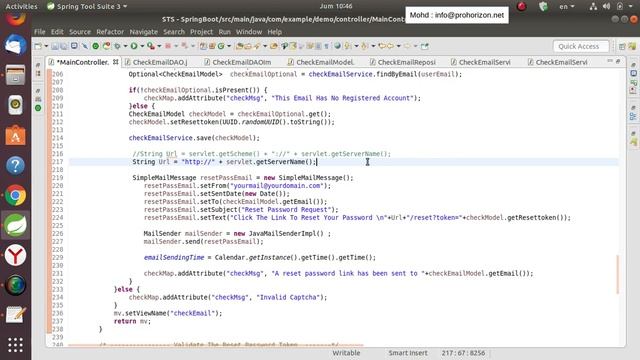Click the volume icon in top bar
This screenshot has width=640, height=360.
point(607,6)
